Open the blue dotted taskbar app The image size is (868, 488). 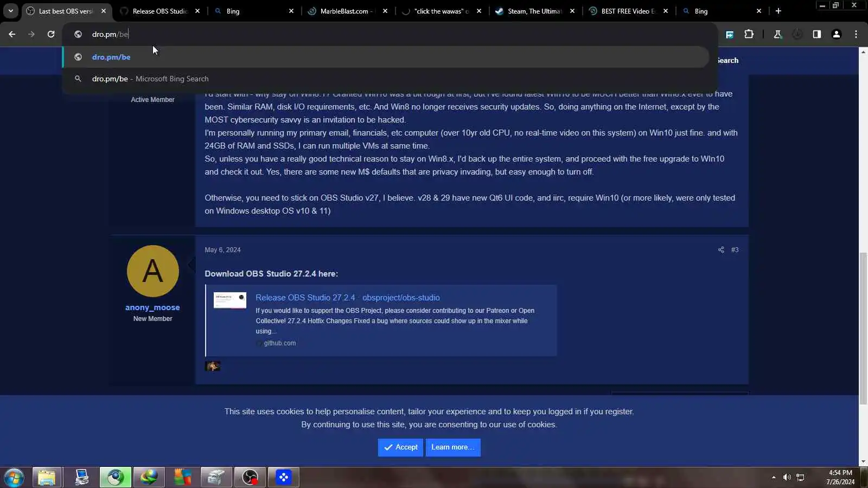(x=283, y=478)
